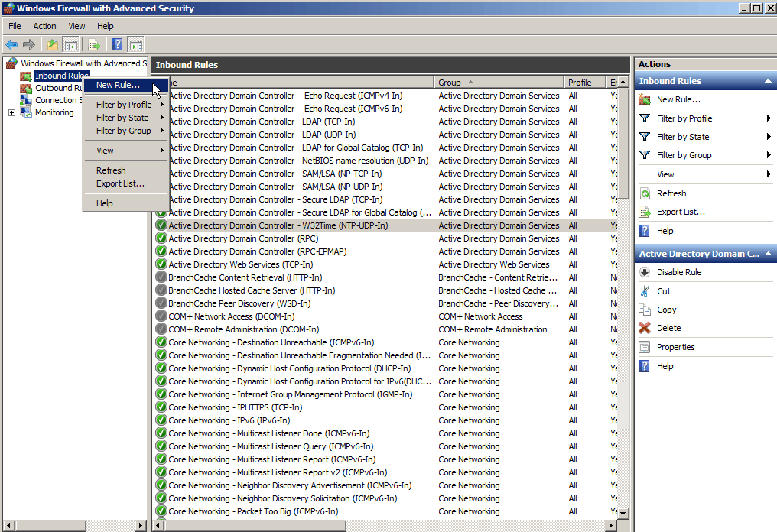Click New Rule icon in Actions pane

coord(645,99)
